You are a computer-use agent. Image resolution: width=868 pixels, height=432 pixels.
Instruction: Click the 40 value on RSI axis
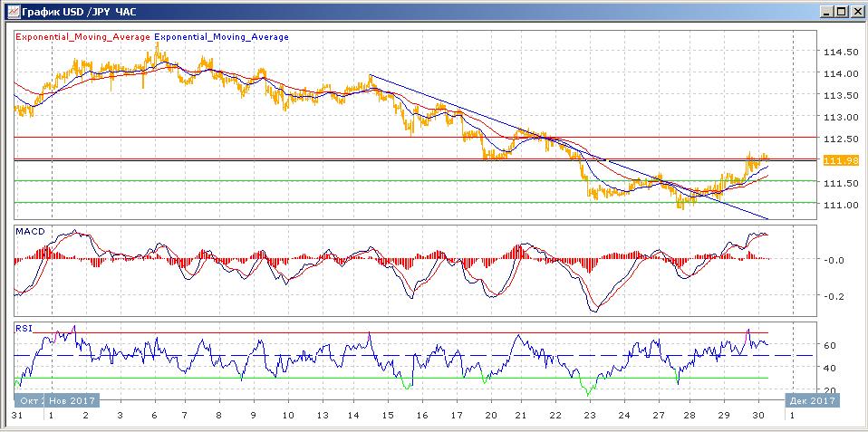(x=829, y=368)
